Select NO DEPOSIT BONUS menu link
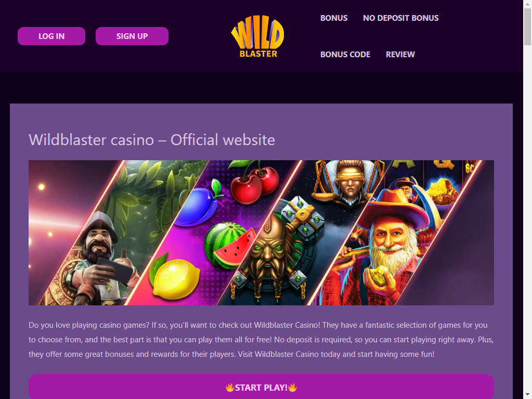Image resolution: width=532 pixels, height=399 pixels. (x=401, y=18)
